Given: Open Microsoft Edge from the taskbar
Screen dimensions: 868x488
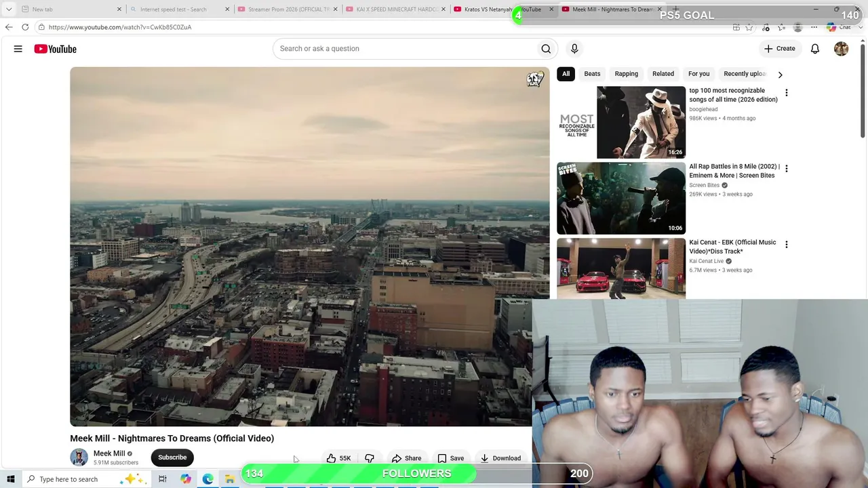Looking at the screenshot, I should tap(208, 479).
